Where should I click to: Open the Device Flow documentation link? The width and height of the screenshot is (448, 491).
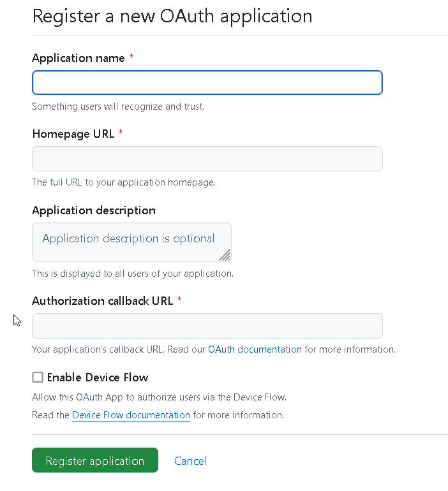pyautogui.click(x=131, y=415)
